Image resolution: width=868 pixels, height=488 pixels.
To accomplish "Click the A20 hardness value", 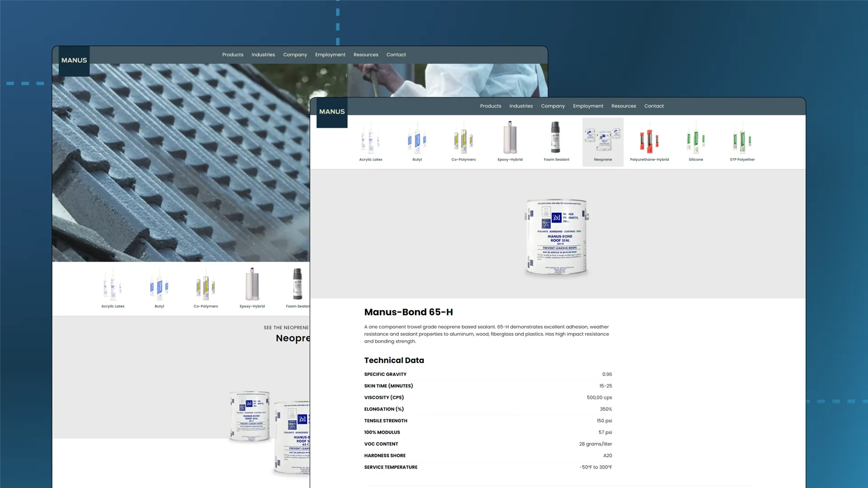I will [608, 456].
